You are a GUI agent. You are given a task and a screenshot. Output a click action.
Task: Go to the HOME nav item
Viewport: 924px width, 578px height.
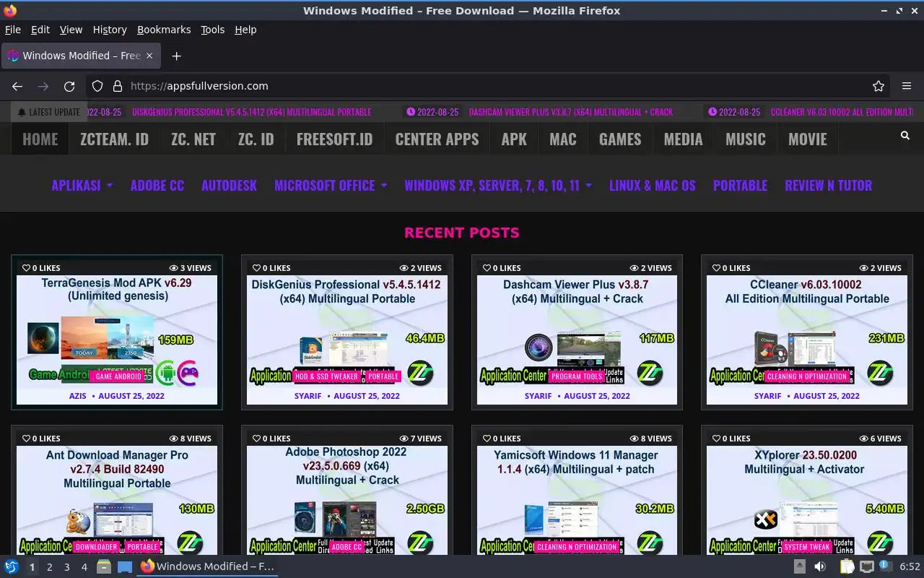(x=40, y=139)
